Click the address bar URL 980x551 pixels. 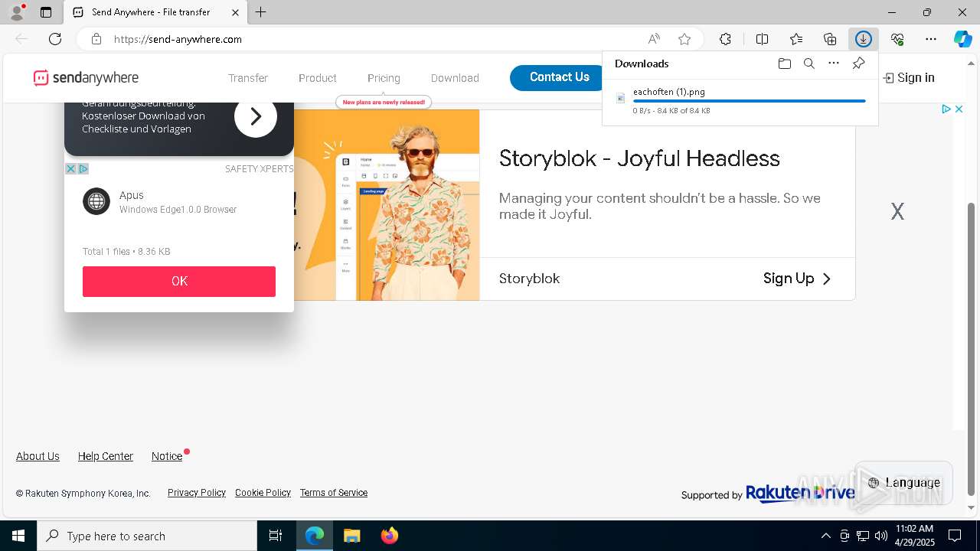[178, 39]
